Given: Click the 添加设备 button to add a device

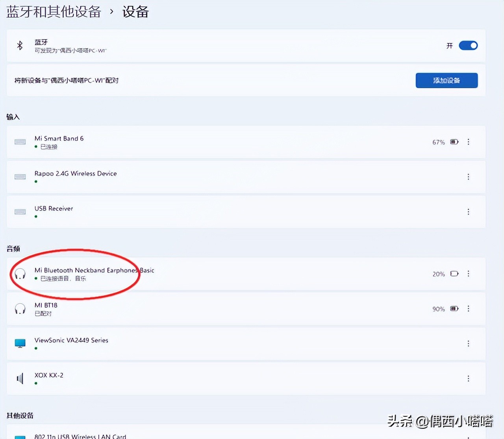Looking at the screenshot, I should tap(447, 80).
